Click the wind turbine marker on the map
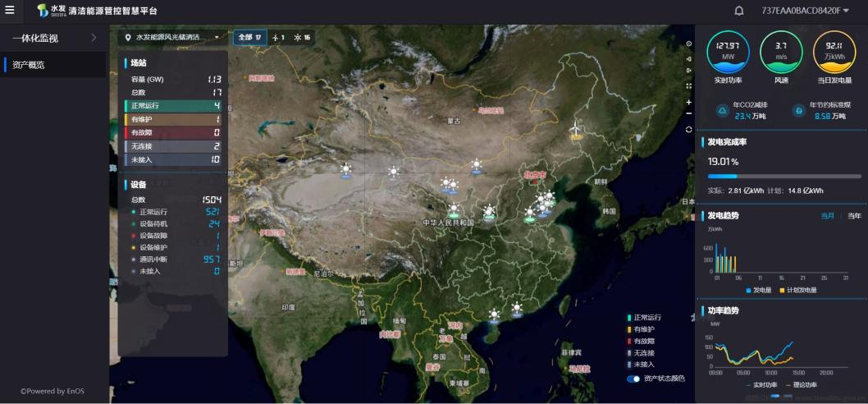The height and width of the screenshot is (404, 868). click(x=576, y=129)
